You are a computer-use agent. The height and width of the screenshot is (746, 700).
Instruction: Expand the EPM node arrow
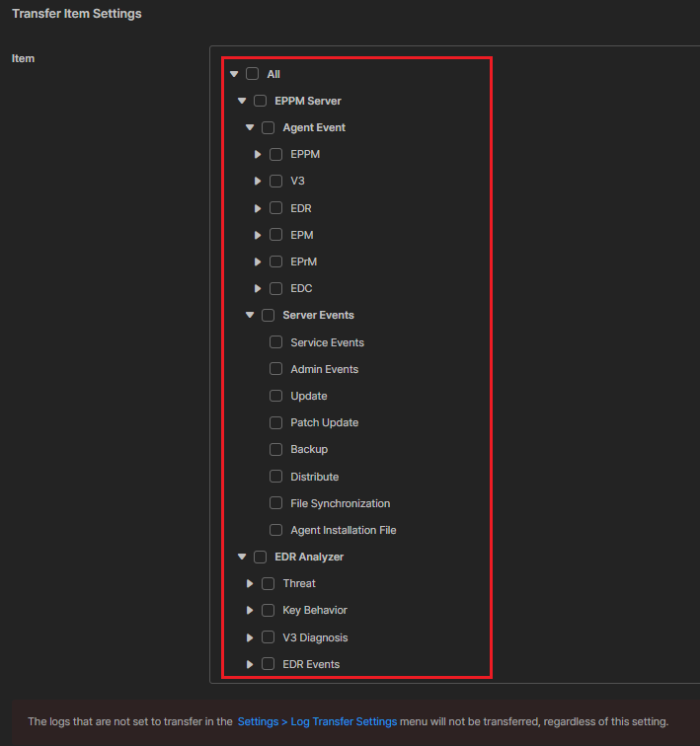coord(258,235)
